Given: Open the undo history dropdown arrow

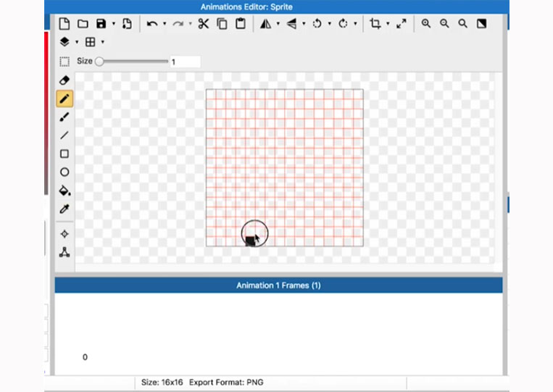Looking at the screenshot, I should point(165,24).
